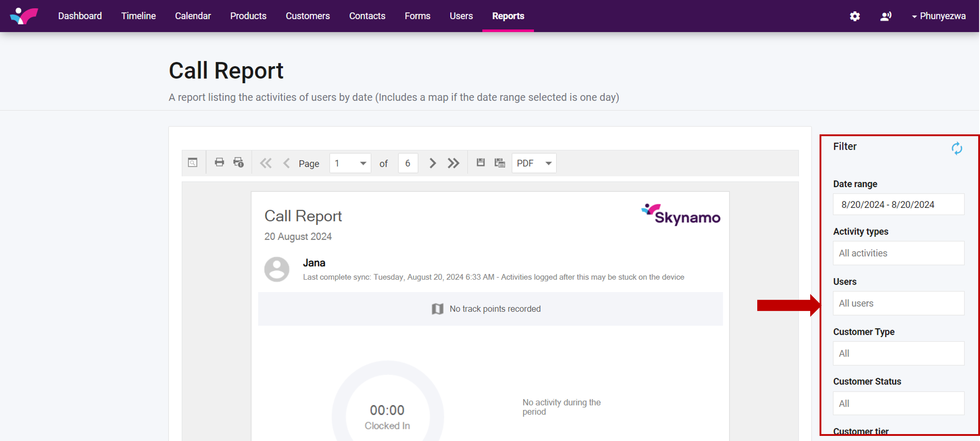Open the PDF export format dropdown
Viewport: 980px width, 441px height.
pos(534,163)
